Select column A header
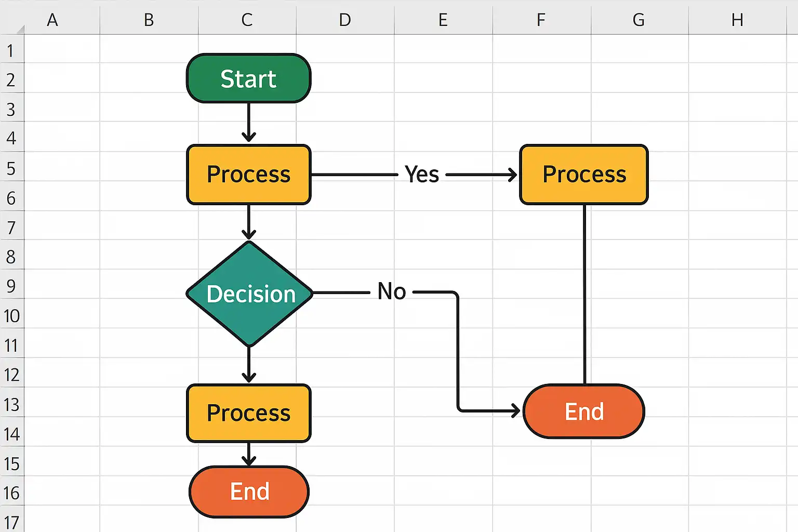 (52, 20)
